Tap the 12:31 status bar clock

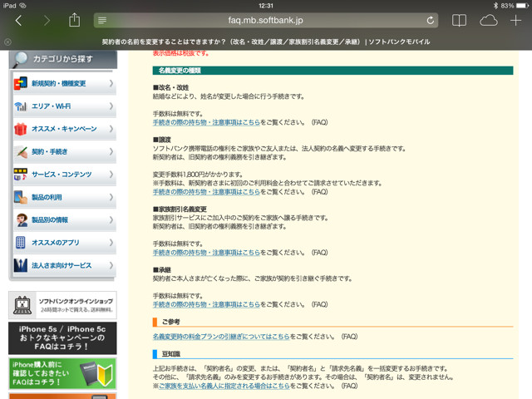tap(266, 6)
